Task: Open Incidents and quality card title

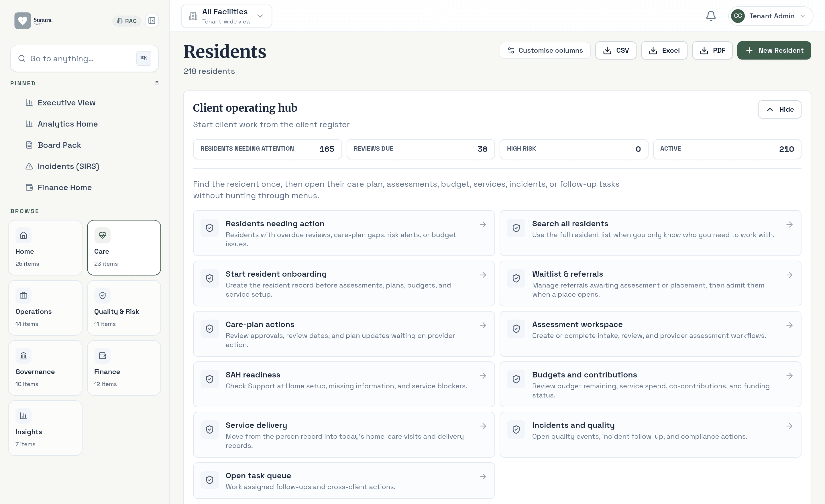Action: (573, 425)
